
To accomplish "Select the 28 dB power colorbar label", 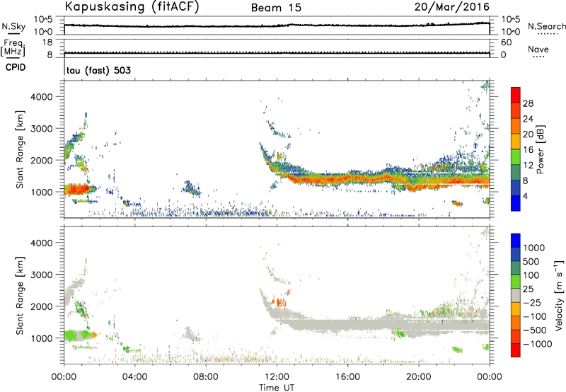I will click(x=528, y=103).
